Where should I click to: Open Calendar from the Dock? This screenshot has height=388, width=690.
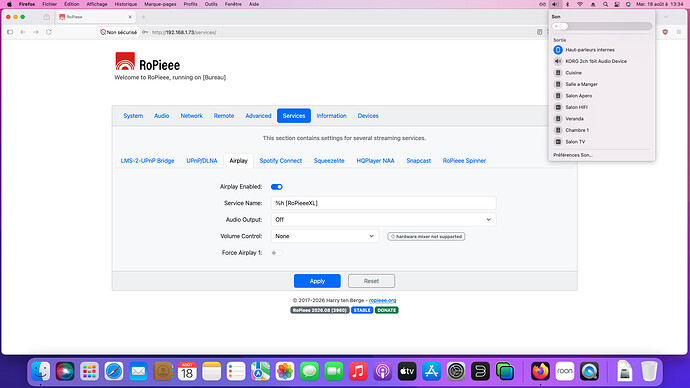click(187, 371)
